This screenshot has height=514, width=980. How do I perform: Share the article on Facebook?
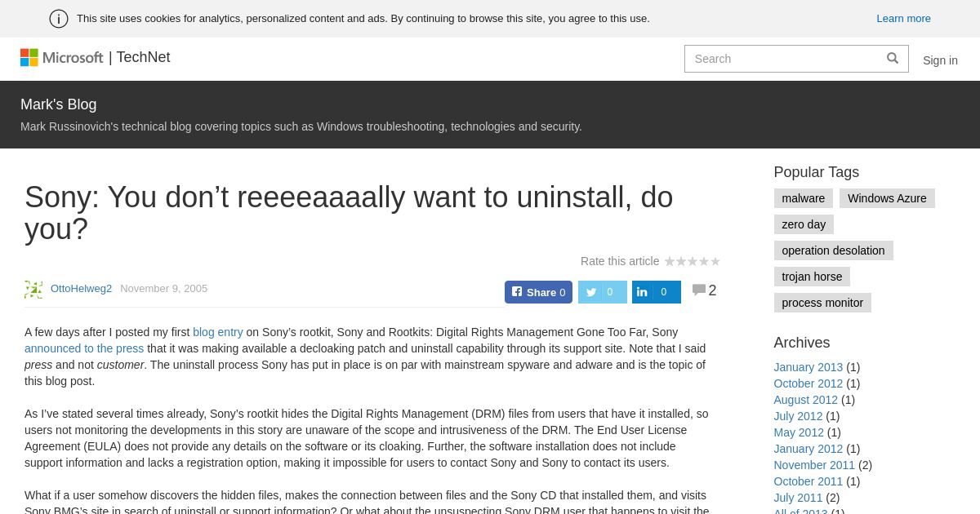pyautogui.click(x=538, y=292)
